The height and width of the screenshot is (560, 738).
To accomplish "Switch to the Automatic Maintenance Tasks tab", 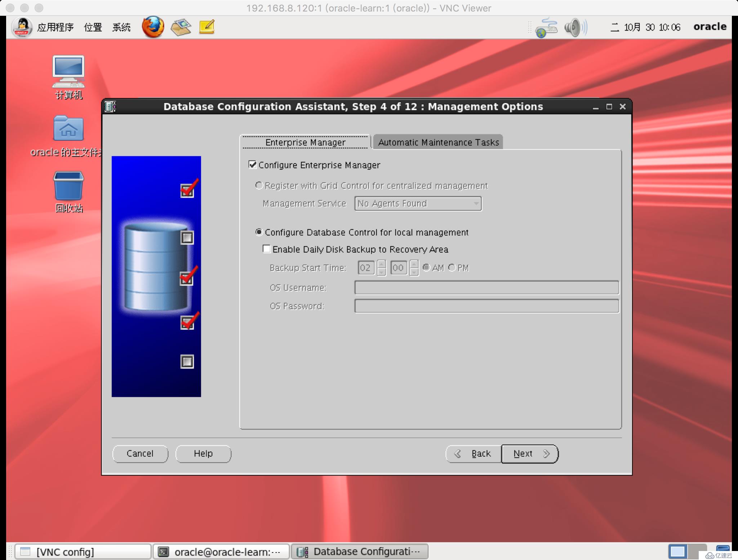I will [x=438, y=142].
